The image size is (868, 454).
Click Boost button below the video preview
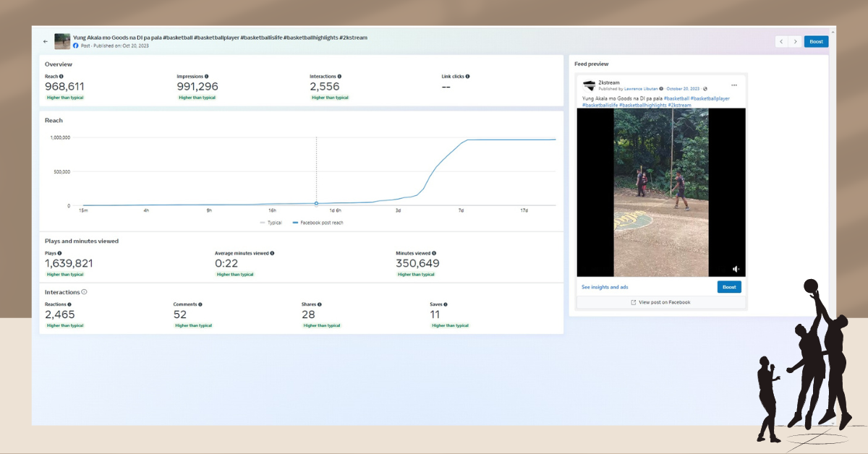pyautogui.click(x=729, y=287)
